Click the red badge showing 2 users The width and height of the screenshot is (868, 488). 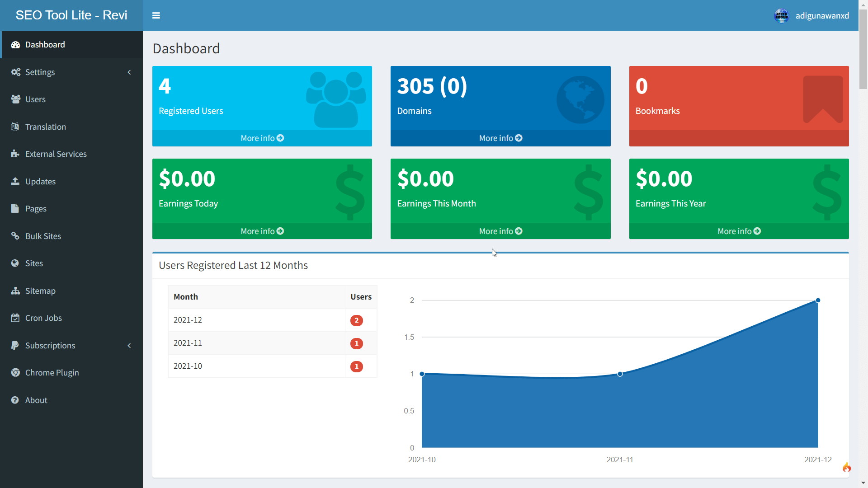[357, 320]
